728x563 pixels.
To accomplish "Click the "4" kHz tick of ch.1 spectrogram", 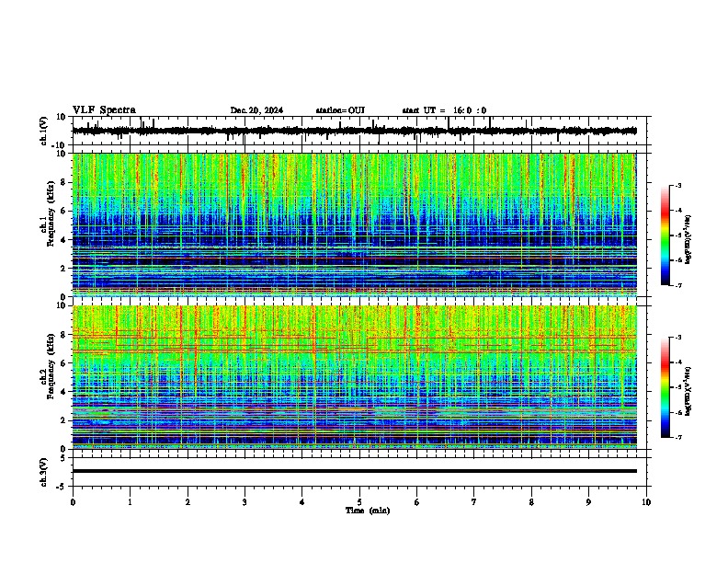I will point(63,240).
